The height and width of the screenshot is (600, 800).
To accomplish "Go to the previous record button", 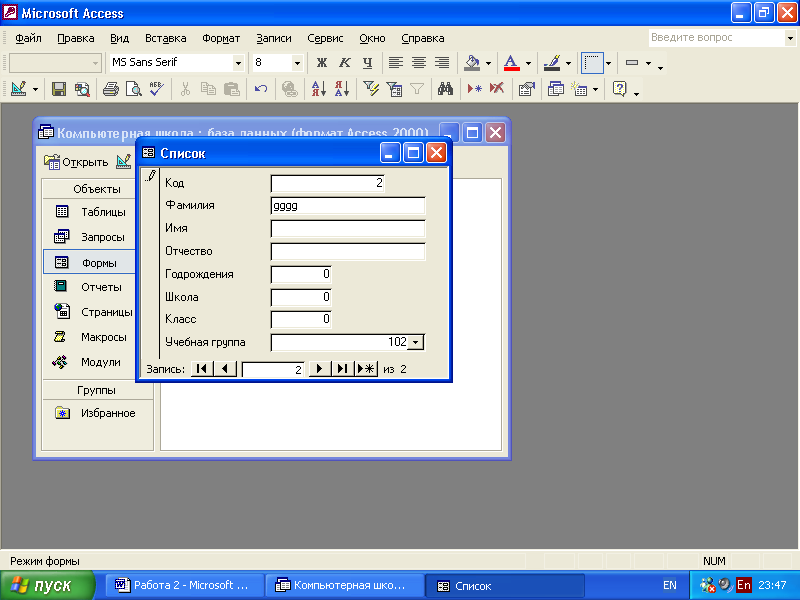I will coord(225,368).
